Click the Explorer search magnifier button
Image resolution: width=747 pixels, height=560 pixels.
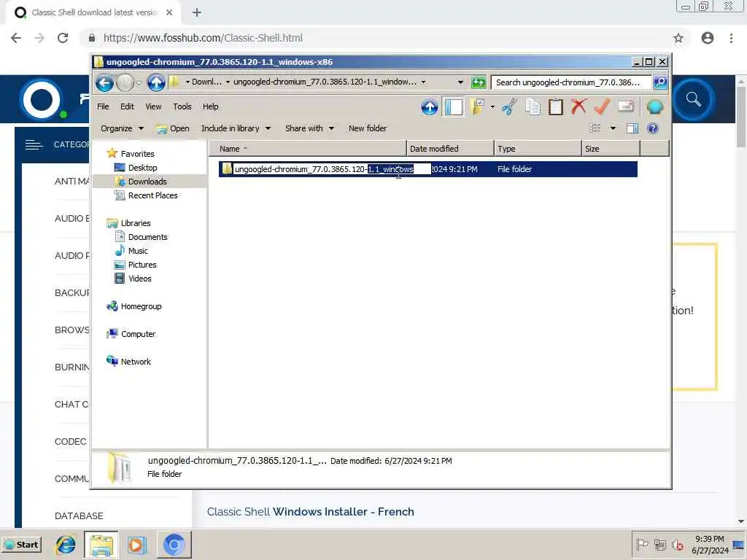point(659,82)
